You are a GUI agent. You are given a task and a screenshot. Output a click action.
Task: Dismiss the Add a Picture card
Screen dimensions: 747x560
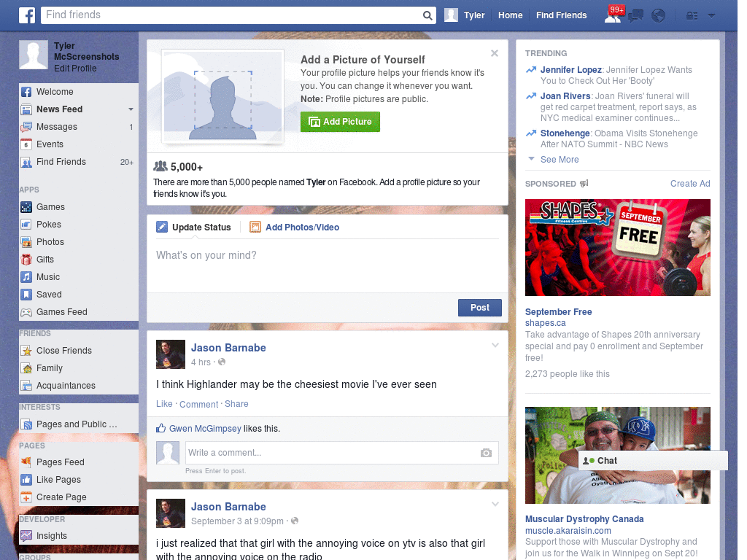(x=495, y=53)
